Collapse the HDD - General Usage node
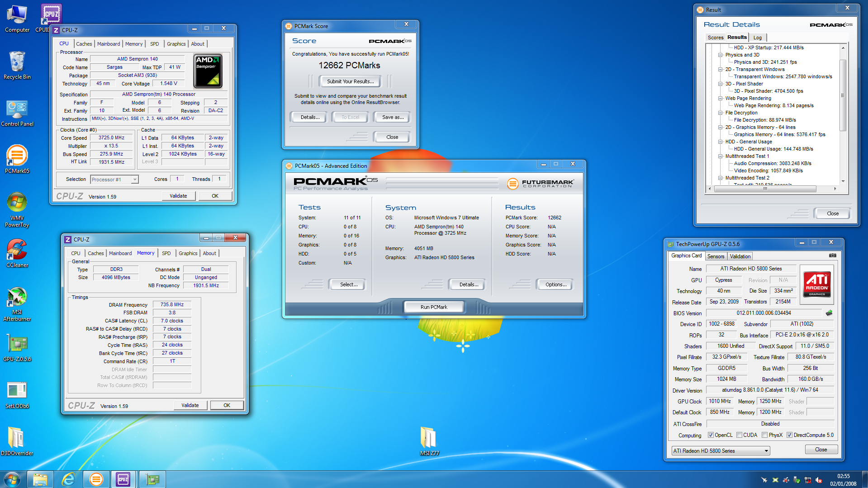The image size is (868, 488). pos(721,142)
